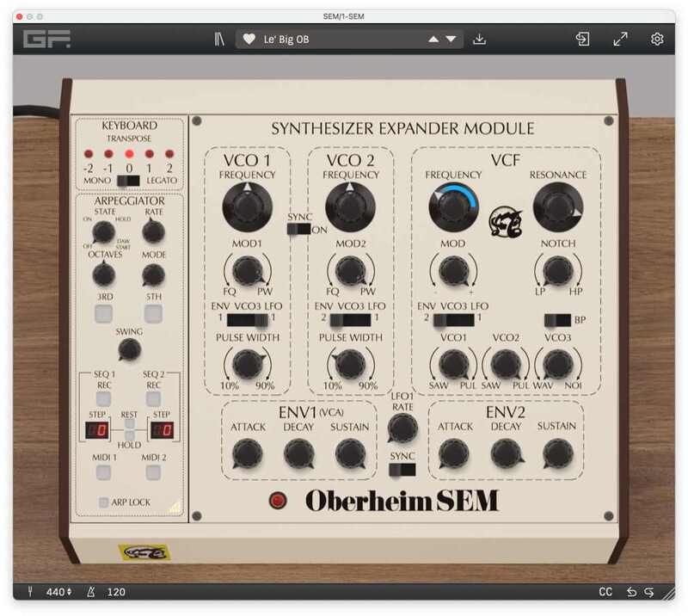Open the CC MIDI mapping menu

tap(605, 592)
